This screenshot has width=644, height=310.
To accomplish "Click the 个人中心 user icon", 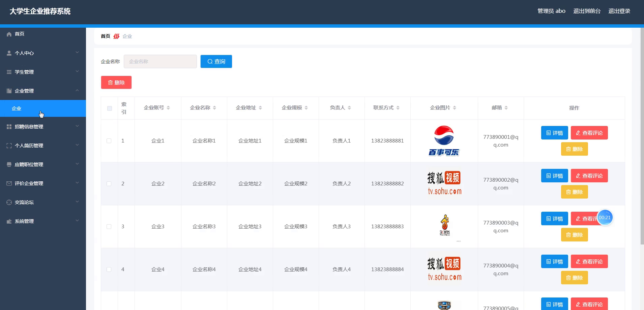I will pos(9,53).
